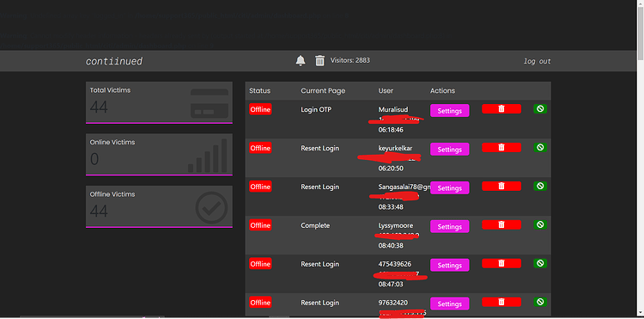Click the credit card icon on Total Victims card
The width and height of the screenshot is (644, 319).
[210, 103]
